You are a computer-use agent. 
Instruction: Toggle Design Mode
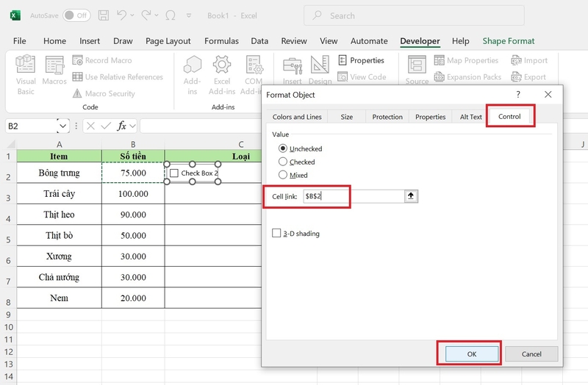coord(320,70)
